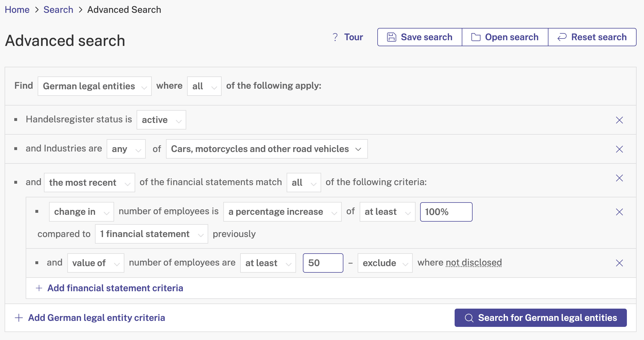This screenshot has width=644, height=340.
Task: Click Search for German legal entities
Action: [540, 318]
